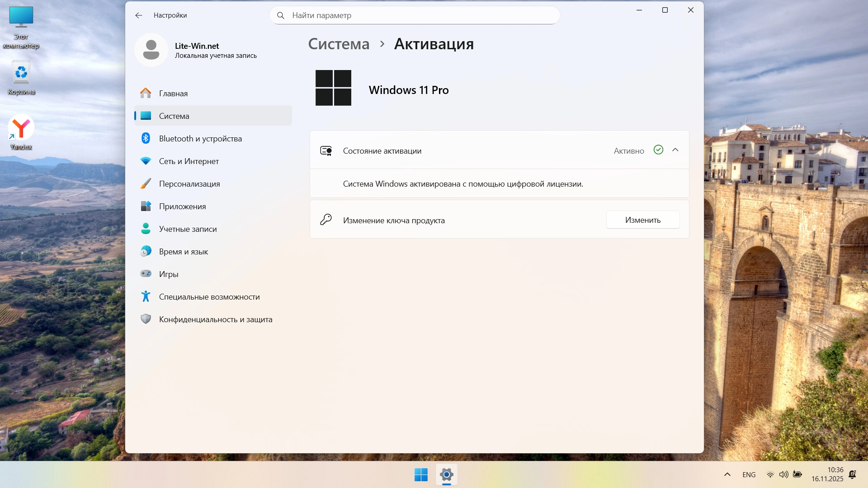Collapse the Состояние активации section chevron
The width and height of the screenshot is (868, 488).
click(675, 150)
